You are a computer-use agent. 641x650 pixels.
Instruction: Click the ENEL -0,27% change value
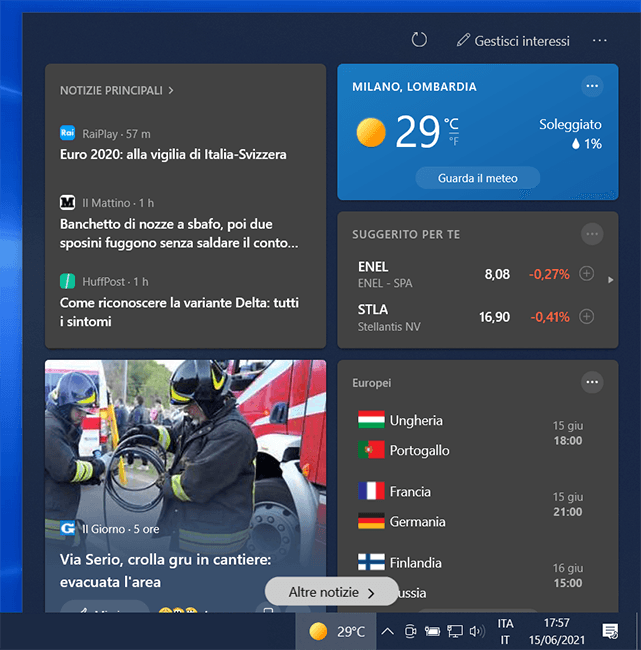click(x=549, y=274)
